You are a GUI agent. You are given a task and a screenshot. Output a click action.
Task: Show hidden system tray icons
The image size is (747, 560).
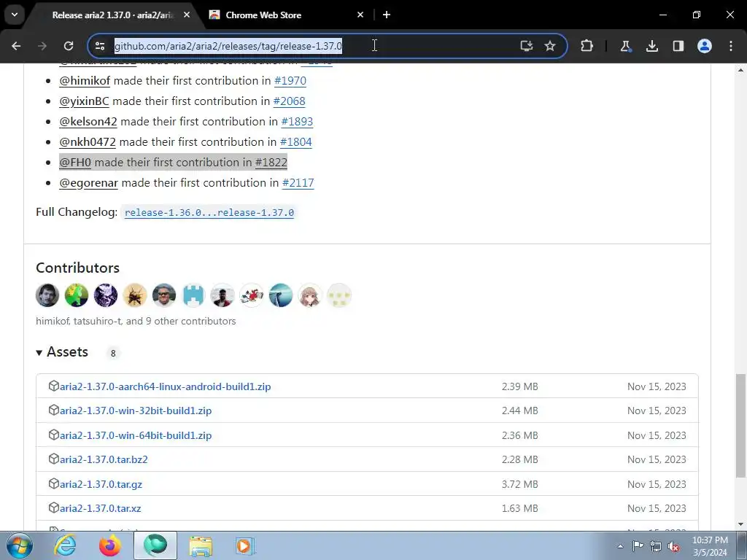pos(620,546)
